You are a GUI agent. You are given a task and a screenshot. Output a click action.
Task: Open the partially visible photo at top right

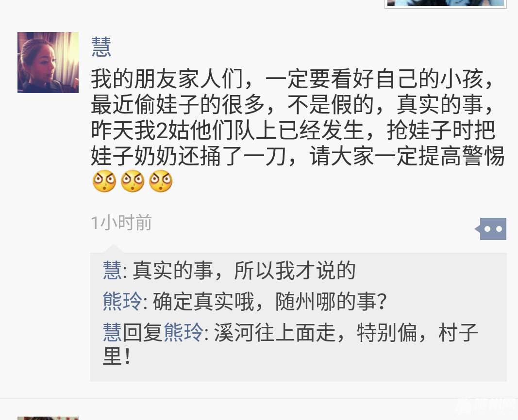click(446, 3)
